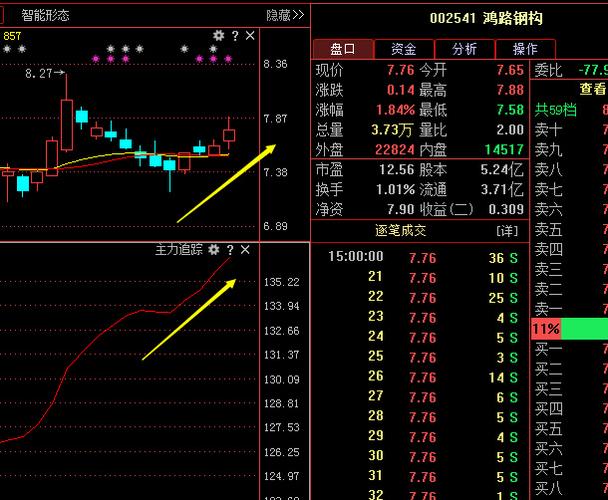The height and width of the screenshot is (500, 608).
Task: Switch to the 操作 tab
Action: (525, 49)
